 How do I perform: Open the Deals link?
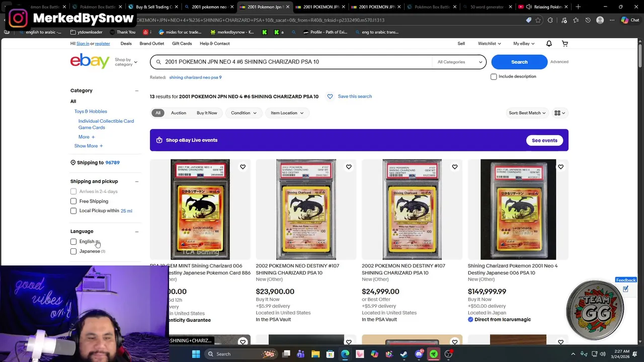(x=126, y=44)
